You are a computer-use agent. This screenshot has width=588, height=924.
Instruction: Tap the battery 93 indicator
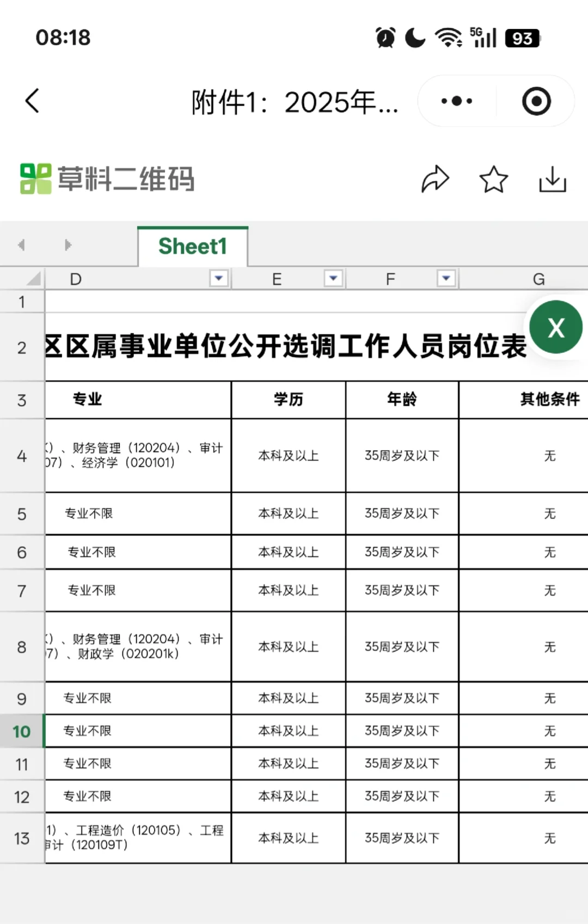(x=523, y=38)
